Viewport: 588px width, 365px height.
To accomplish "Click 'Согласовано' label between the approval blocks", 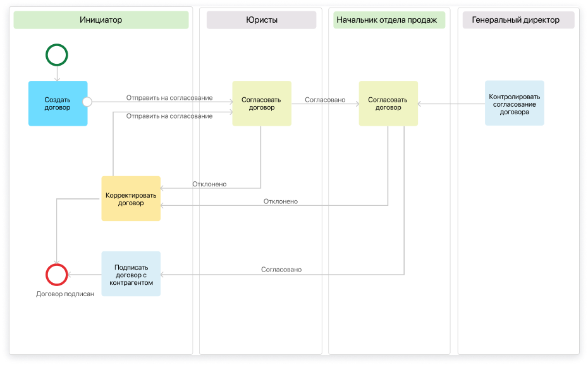I will point(325,100).
